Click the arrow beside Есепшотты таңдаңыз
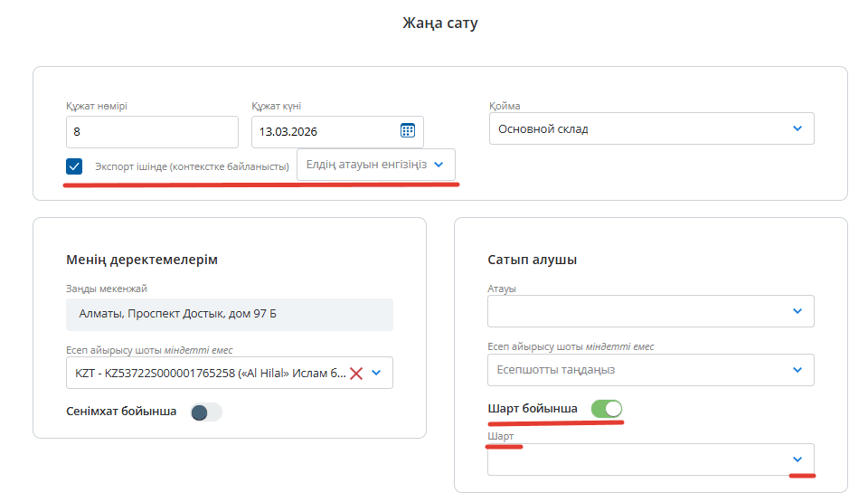This screenshot has height=502, width=868. 797,369
